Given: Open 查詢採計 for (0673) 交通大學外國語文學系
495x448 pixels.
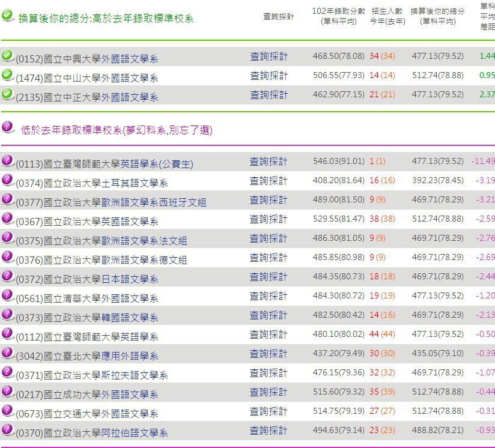Looking at the screenshot, I should point(269,412).
